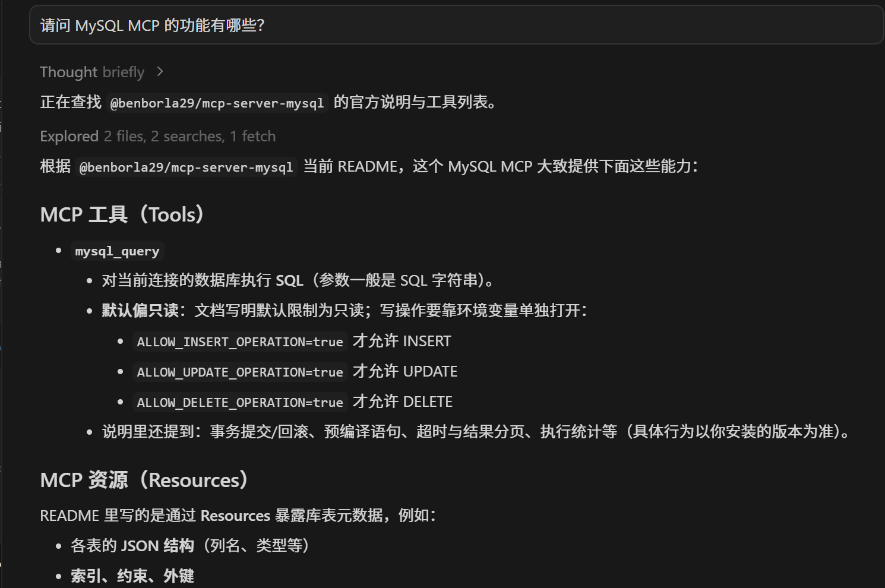Viewport: 885px width, 588px height.
Task: Click the "MCP 资源 (Resources)" heading
Action: [x=144, y=480]
